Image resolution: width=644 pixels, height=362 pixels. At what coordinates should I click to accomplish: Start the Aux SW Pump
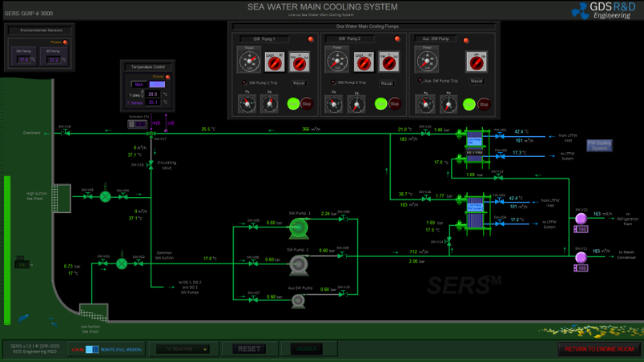coord(469,104)
